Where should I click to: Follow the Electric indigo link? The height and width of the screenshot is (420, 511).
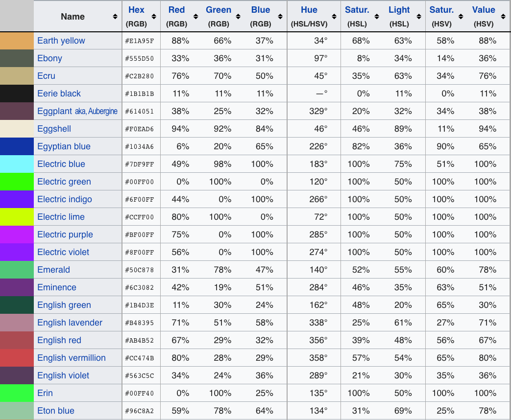pyautogui.click(x=65, y=199)
